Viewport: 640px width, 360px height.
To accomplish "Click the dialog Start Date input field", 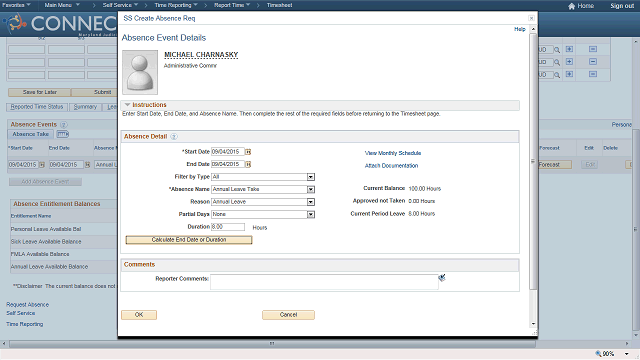I will [x=227, y=152].
